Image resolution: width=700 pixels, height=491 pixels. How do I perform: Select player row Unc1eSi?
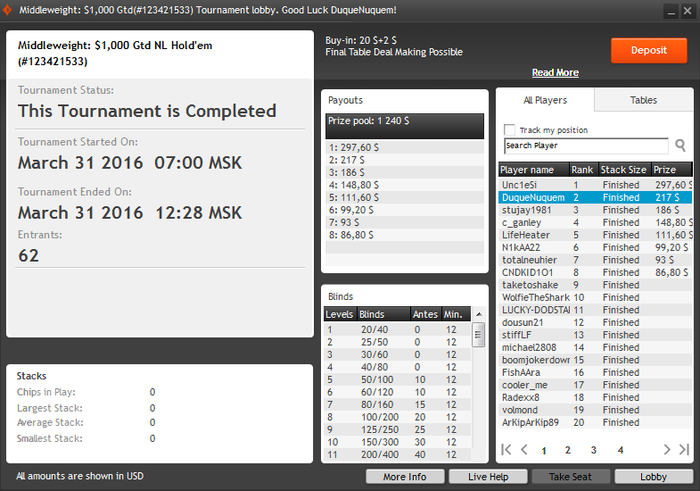click(x=595, y=185)
